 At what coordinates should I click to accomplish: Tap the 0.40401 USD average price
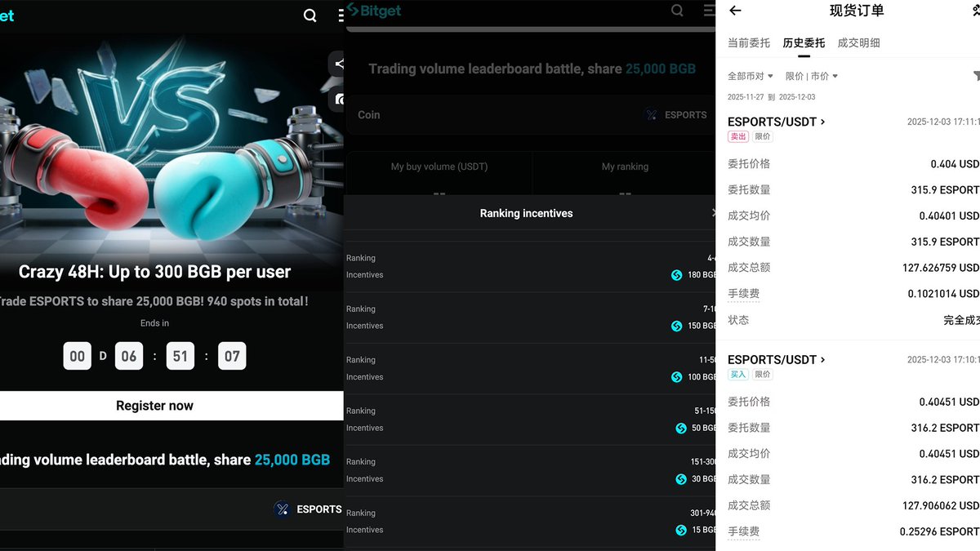pos(949,216)
